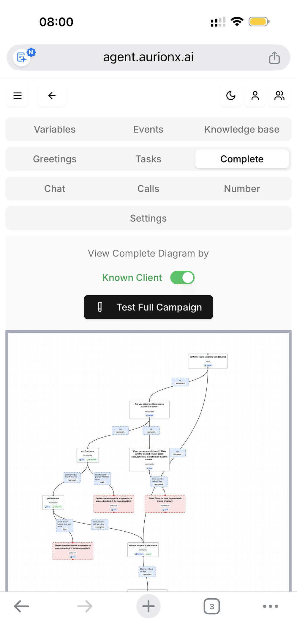The height and width of the screenshot is (644, 297).
Task: Open agent.aurionx.ai address bar
Action: [x=148, y=57]
